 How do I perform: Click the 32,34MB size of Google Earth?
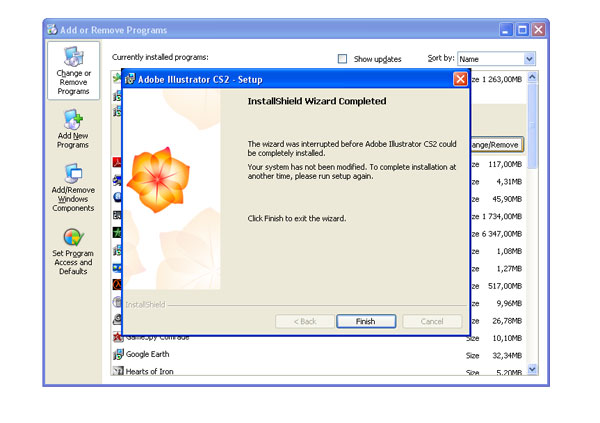point(507,356)
